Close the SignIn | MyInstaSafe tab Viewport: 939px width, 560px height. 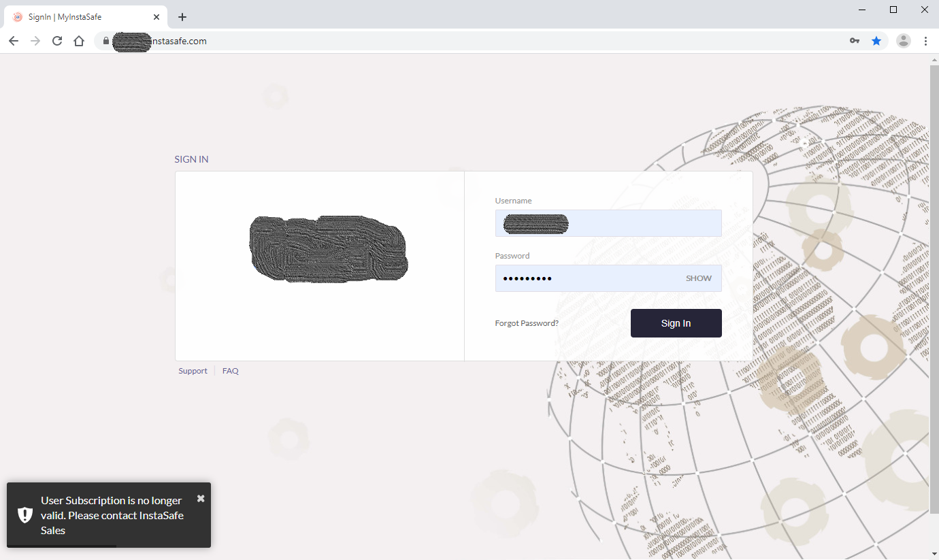click(x=157, y=17)
